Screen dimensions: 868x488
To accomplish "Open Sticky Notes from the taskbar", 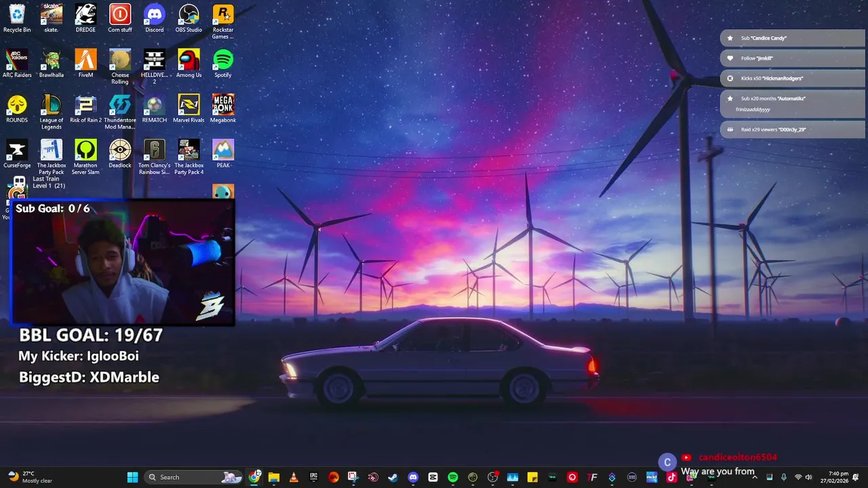I will 532,477.
